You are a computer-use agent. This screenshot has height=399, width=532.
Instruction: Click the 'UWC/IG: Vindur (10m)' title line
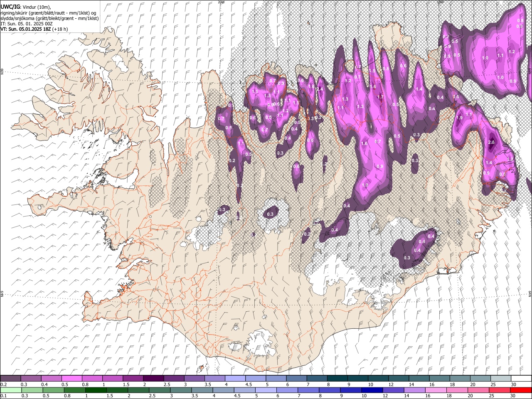coord(26,7)
